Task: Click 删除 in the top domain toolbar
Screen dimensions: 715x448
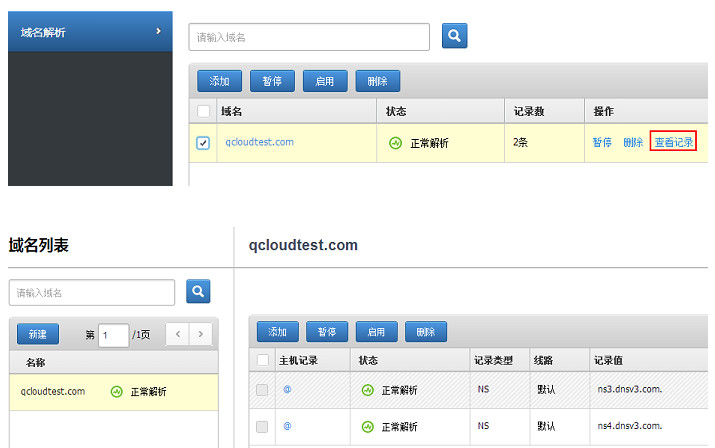Action: tap(378, 81)
